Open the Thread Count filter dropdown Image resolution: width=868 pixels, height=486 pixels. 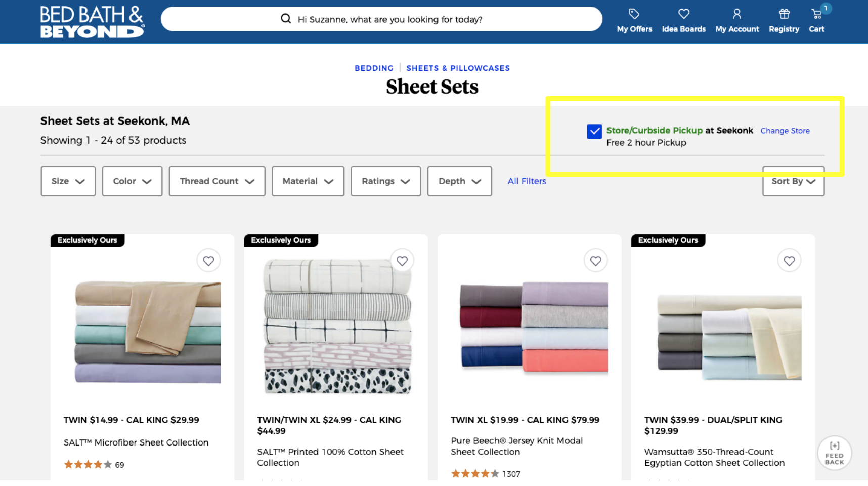coord(217,181)
